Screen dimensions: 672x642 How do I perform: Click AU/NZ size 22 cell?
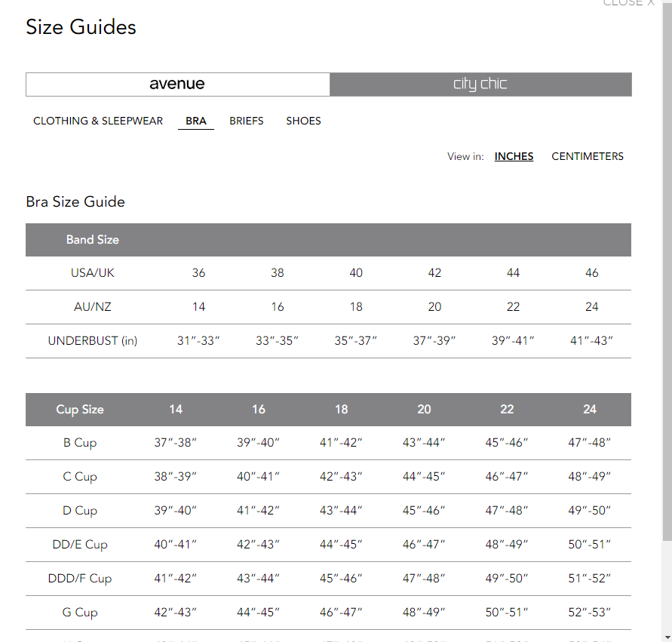(x=513, y=307)
